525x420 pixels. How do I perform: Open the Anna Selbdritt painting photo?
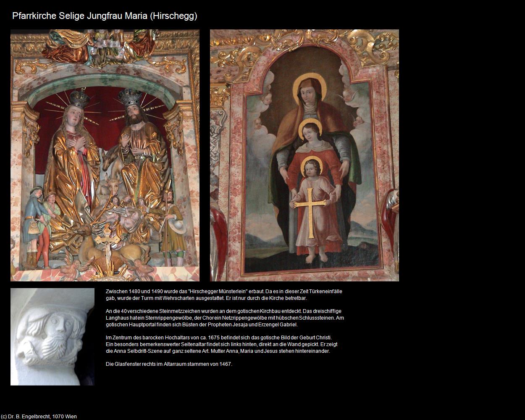point(304,155)
